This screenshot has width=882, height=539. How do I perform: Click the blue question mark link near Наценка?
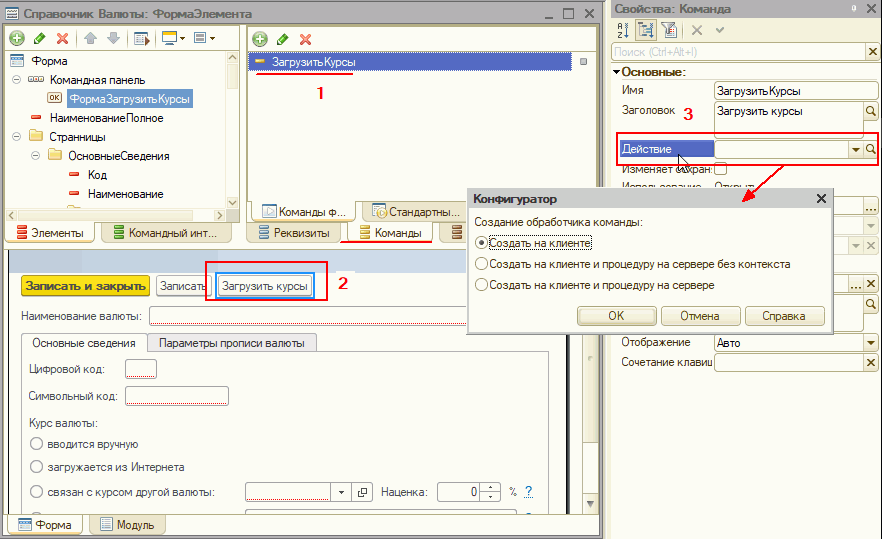click(x=528, y=491)
